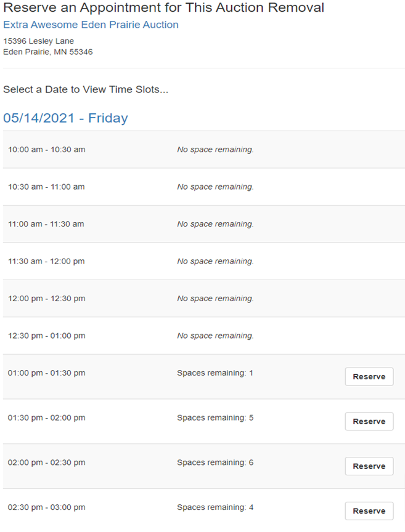
Task: Click the 12:00 pm - 12:30 pm row
Action: 46,299
